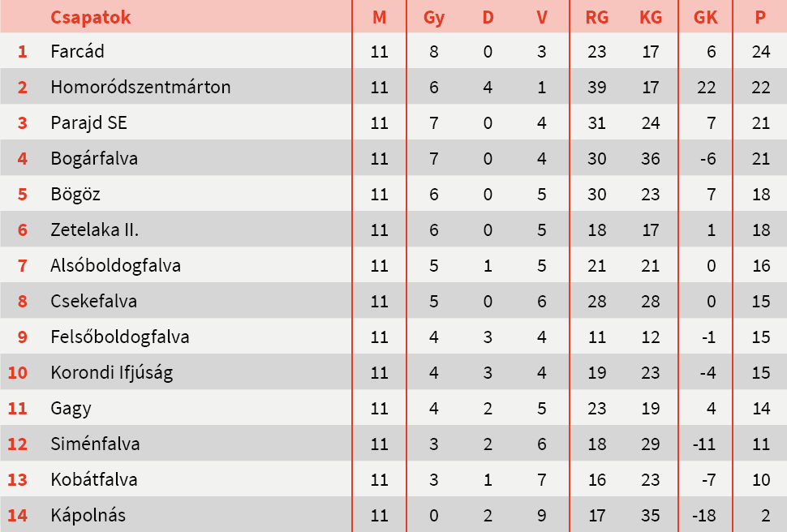The image size is (787, 532).
Task: Click Farcád's 24 points value
Action: click(x=760, y=51)
